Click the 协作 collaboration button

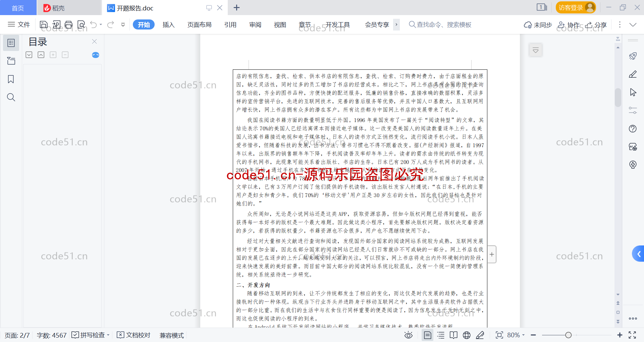(x=569, y=25)
